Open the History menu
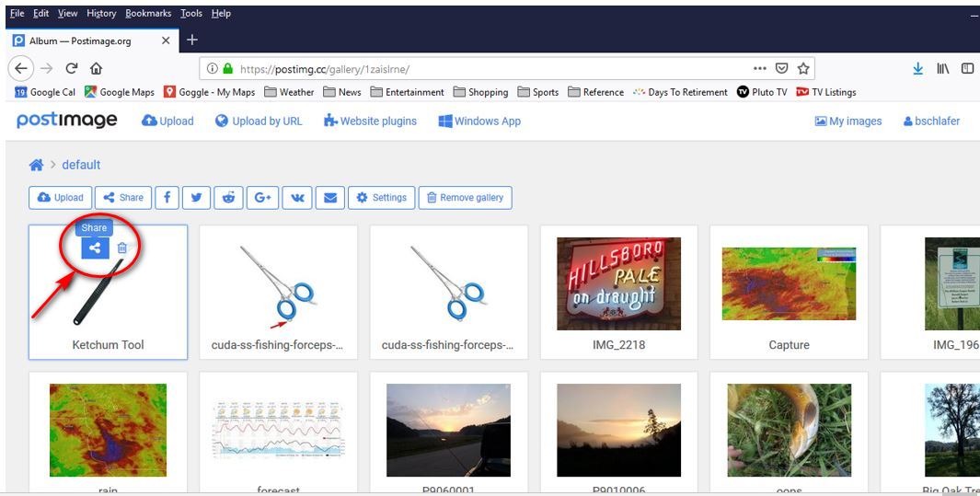 (101, 13)
